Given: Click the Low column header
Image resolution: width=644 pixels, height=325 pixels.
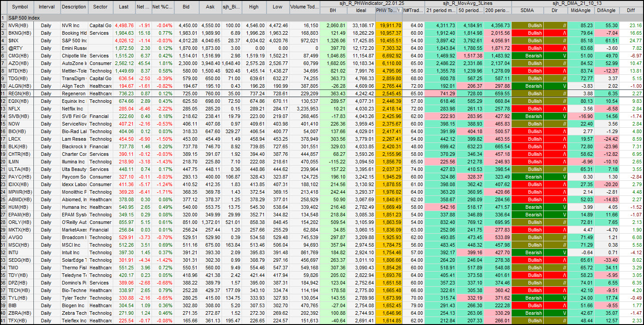Looking at the screenshot, I should 277,7.
